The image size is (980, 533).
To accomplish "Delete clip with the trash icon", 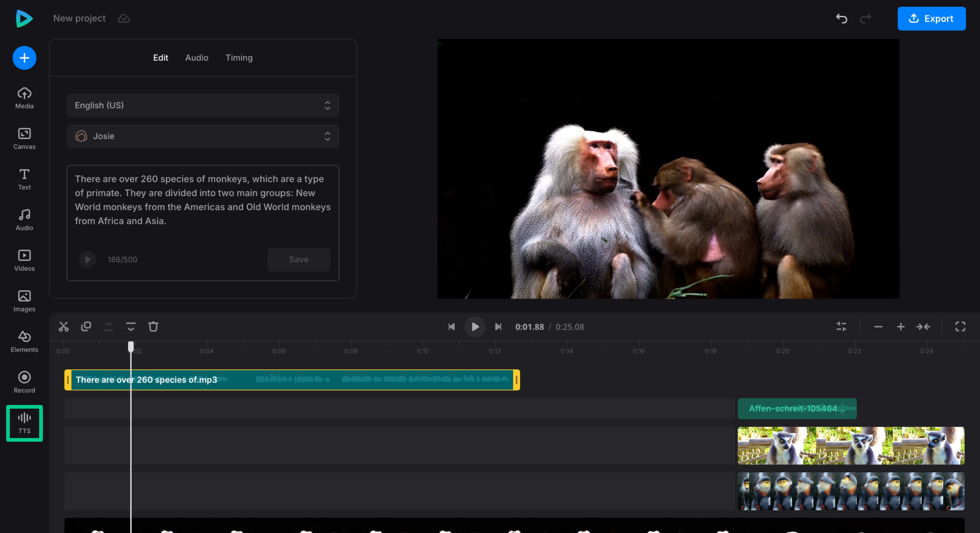I will point(153,327).
